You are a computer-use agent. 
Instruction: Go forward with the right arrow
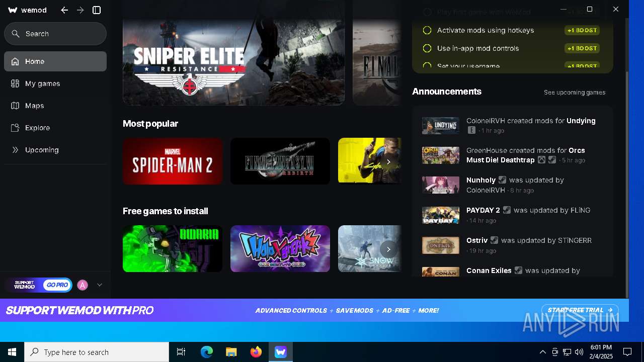click(80, 10)
